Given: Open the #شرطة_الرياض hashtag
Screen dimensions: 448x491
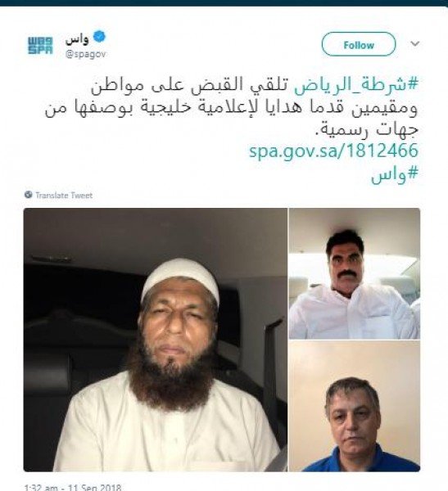Looking at the screenshot, I should 356,85.
